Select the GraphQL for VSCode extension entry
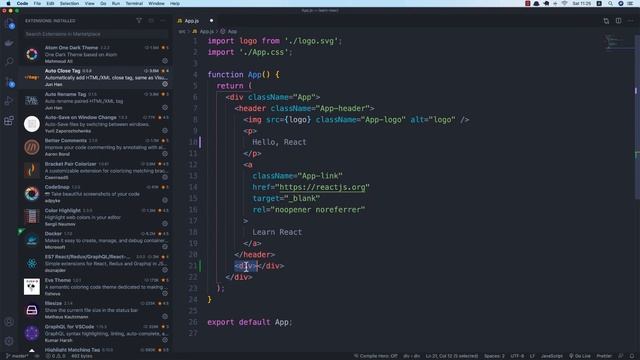 tap(96, 333)
